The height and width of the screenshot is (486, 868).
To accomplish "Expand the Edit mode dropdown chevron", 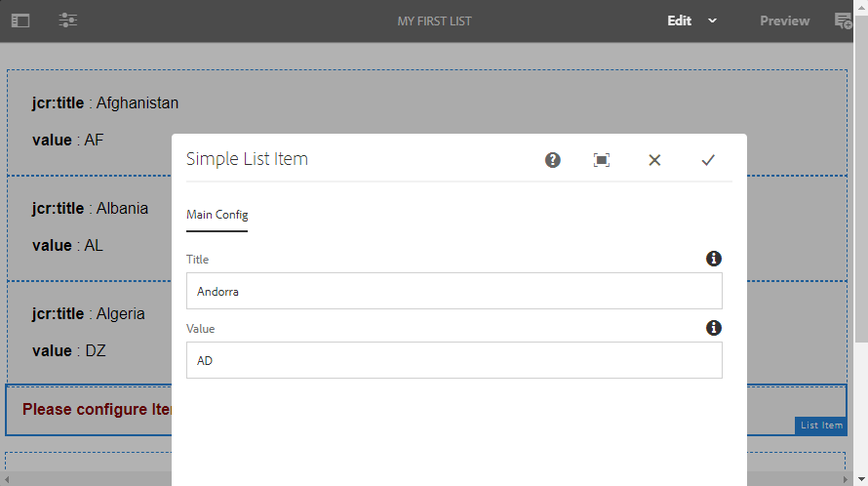I will pyautogui.click(x=713, y=20).
